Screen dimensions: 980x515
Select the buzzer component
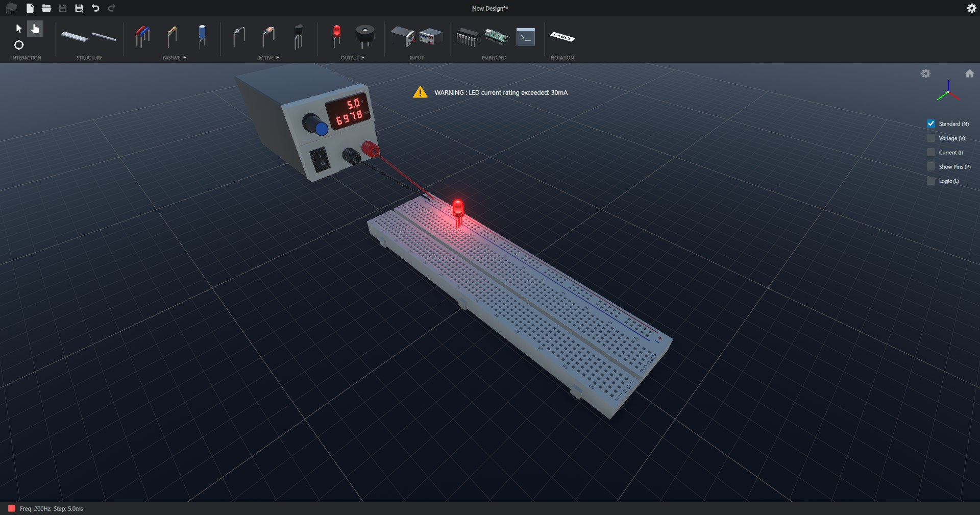point(365,36)
